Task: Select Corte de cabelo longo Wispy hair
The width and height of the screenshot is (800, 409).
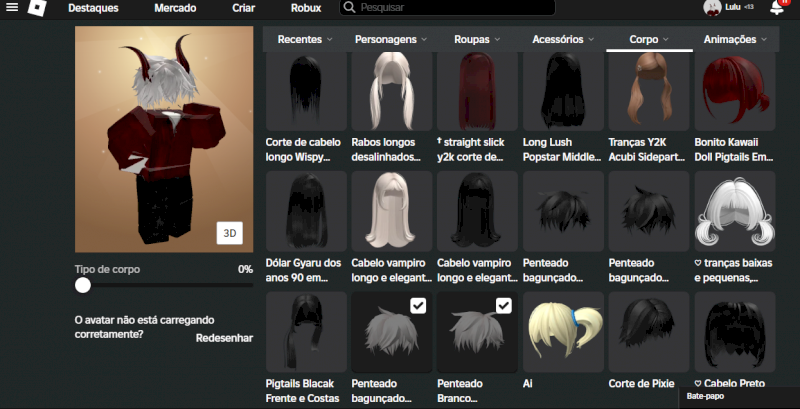Action: [x=306, y=91]
